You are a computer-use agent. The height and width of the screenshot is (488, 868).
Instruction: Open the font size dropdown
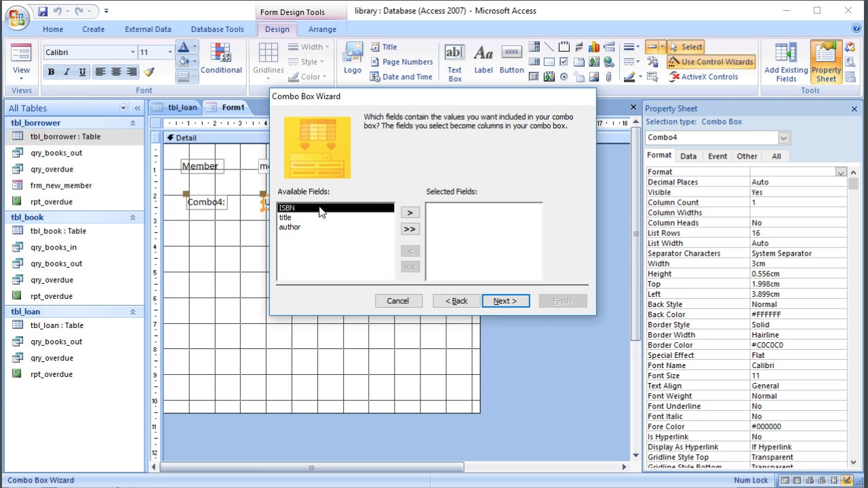point(170,52)
